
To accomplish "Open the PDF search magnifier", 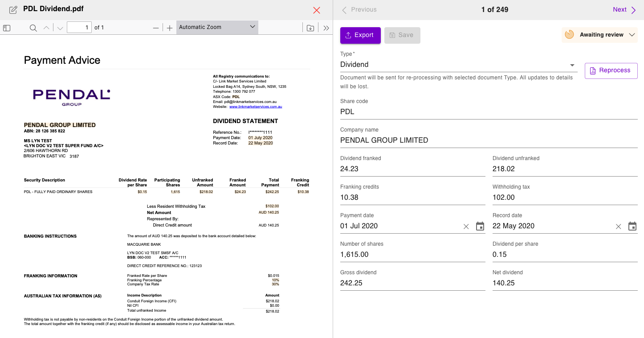I will click(x=33, y=28).
